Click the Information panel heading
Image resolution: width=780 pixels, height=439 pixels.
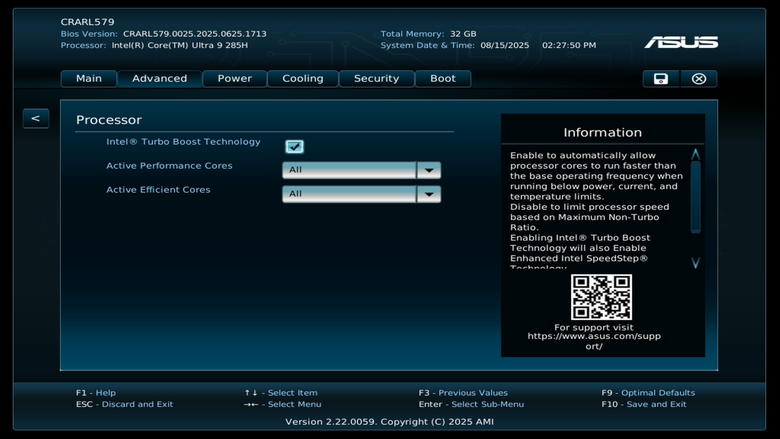coord(602,132)
